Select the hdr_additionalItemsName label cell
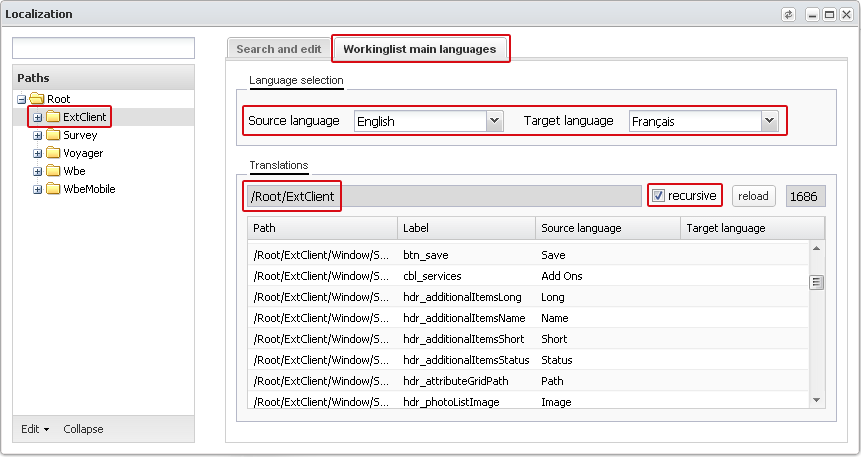Image resolution: width=861 pixels, height=457 pixels. tap(464, 318)
